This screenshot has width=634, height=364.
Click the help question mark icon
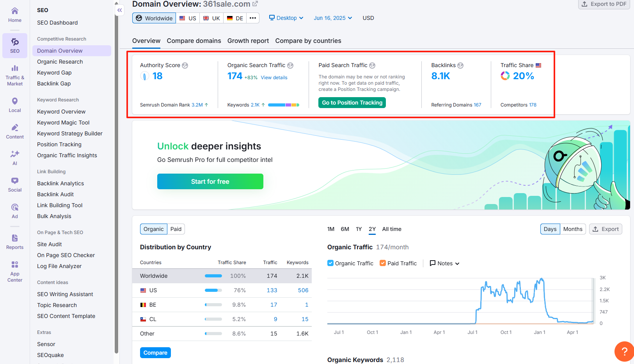tap(624, 352)
